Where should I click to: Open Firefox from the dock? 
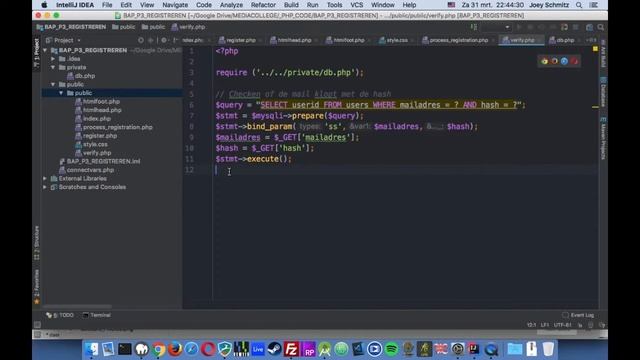coord(175,349)
